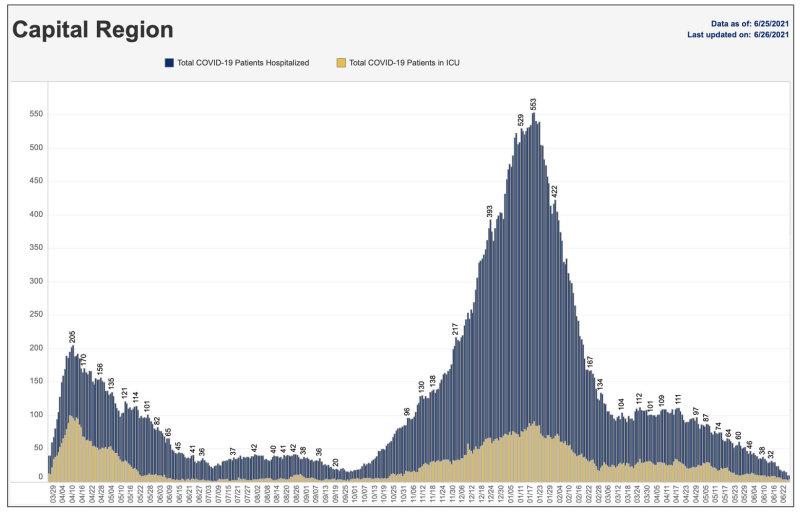This screenshot has height=513, width=800.
Task: Select the 'Capital Region' chart title
Action: [93, 30]
